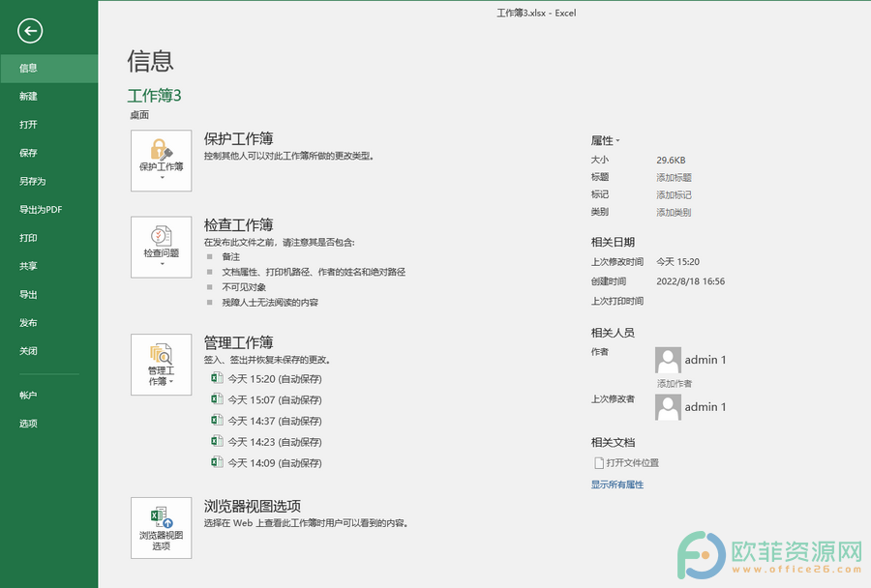
Task: Click the 管理工作簿 section heading
Action: (x=238, y=342)
